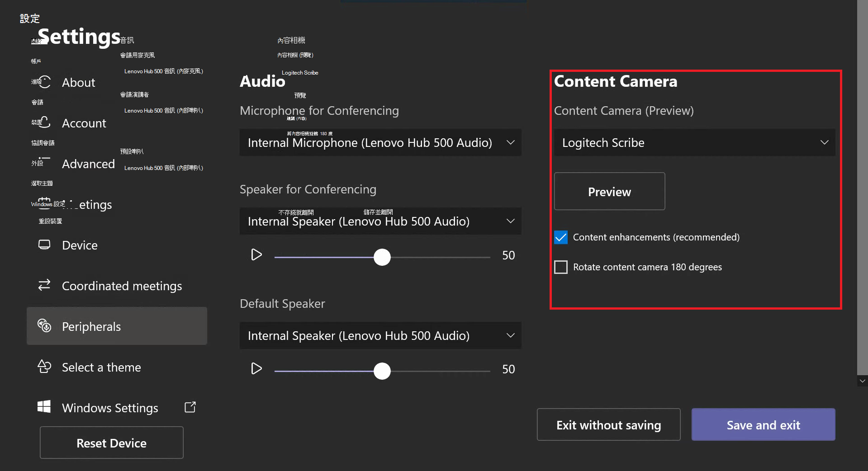Click chevron of Content Camera dropdown
The height and width of the screenshot is (471, 868).
pos(825,142)
